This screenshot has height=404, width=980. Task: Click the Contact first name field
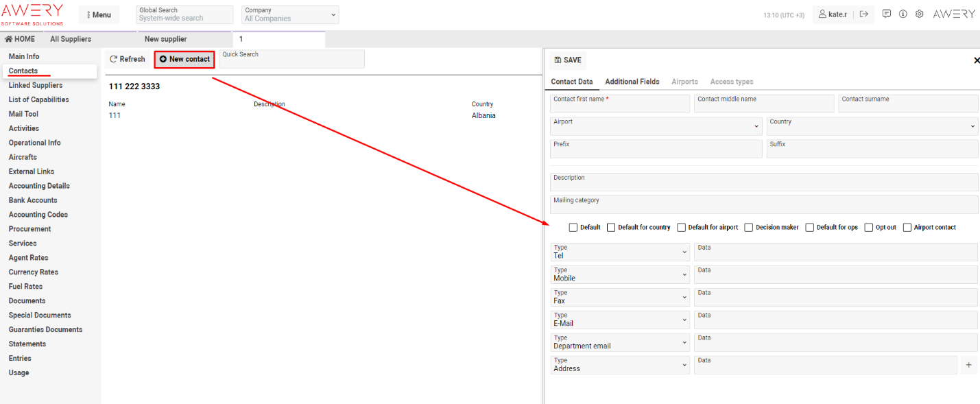[620, 104]
